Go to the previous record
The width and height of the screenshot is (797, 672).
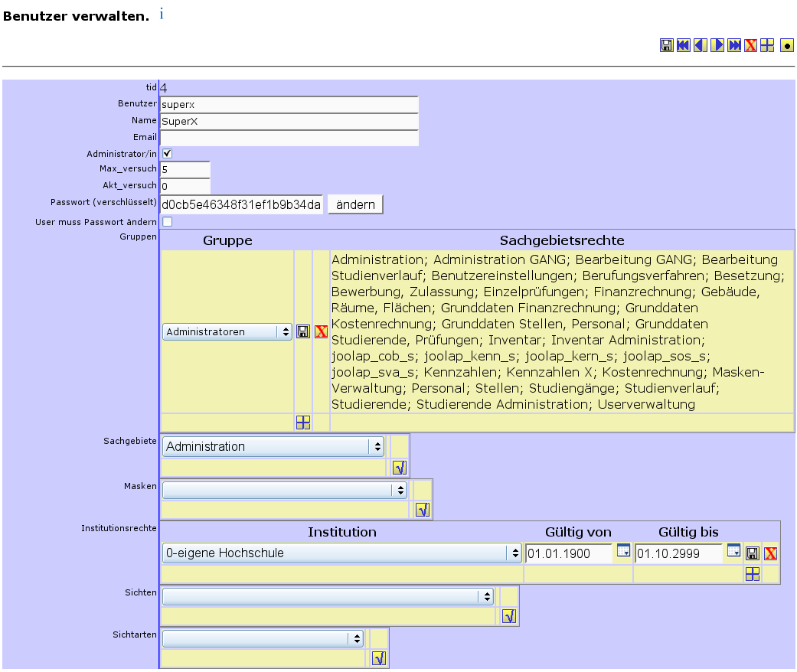pos(701,46)
